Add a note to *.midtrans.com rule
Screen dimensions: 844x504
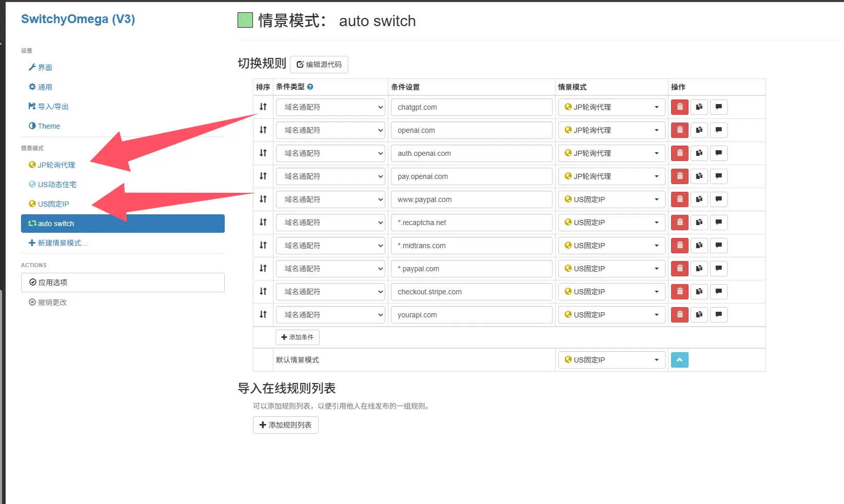719,246
